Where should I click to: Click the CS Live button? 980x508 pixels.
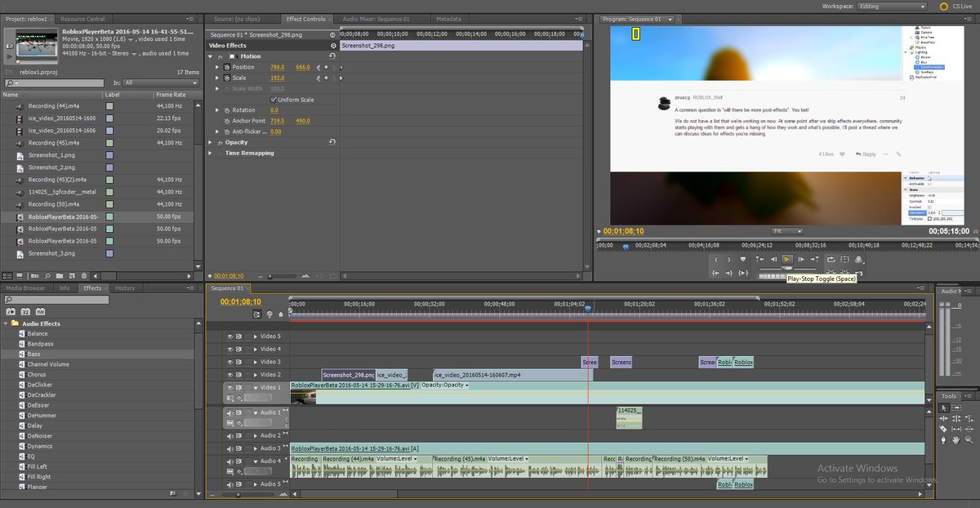coord(957,6)
